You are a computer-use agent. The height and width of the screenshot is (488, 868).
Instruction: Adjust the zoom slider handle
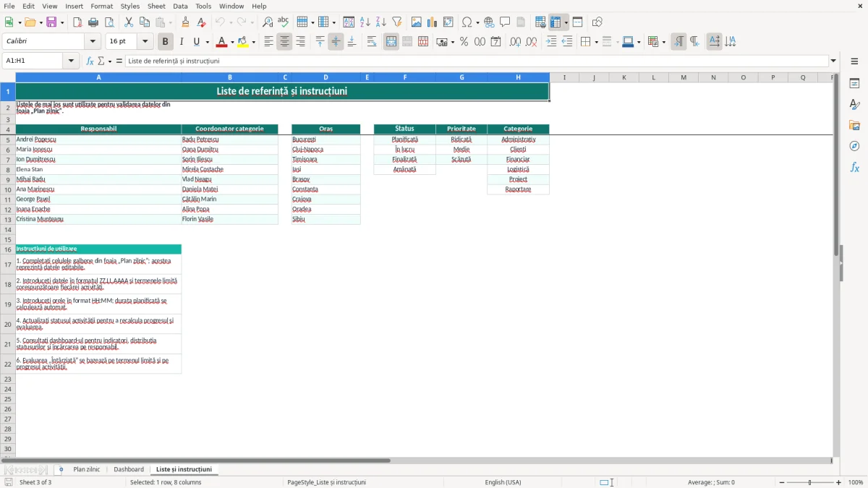click(x=809, y=482)
